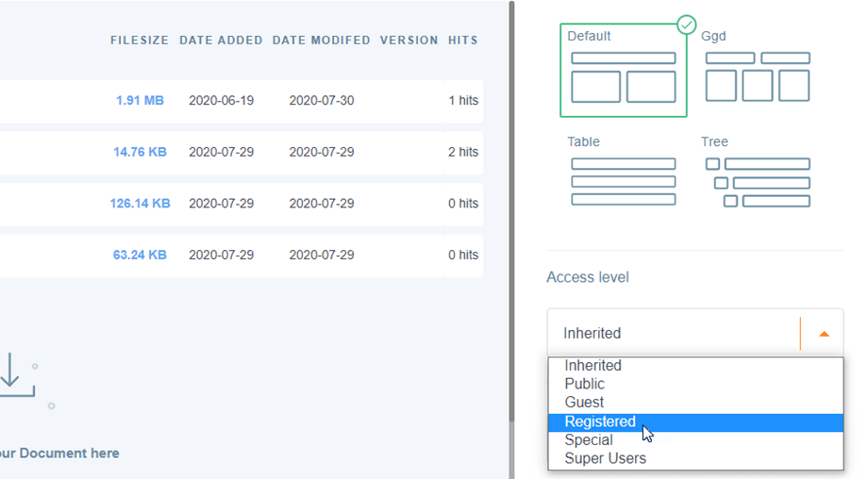Screen dimensions: 868x479
Task: Select Inherited option in dropdown list
Action: click(593, 366)
